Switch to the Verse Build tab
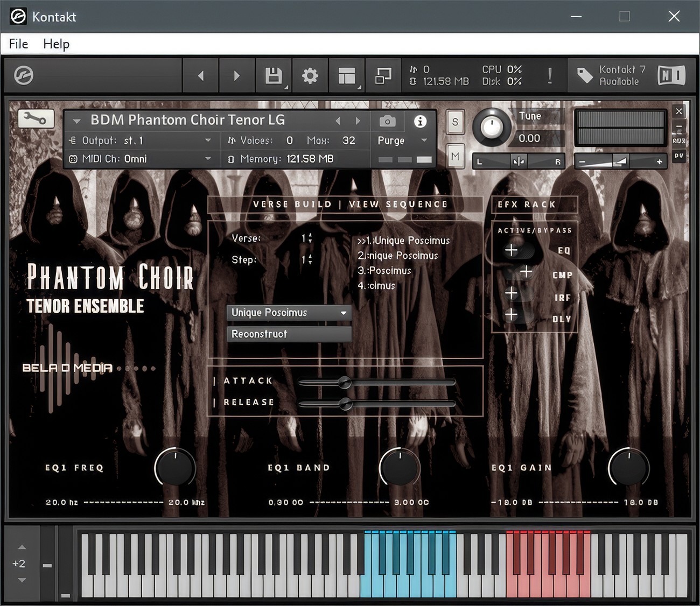Image resolution: width=700 pixels, height=606 pixels. tap(292, 205)
